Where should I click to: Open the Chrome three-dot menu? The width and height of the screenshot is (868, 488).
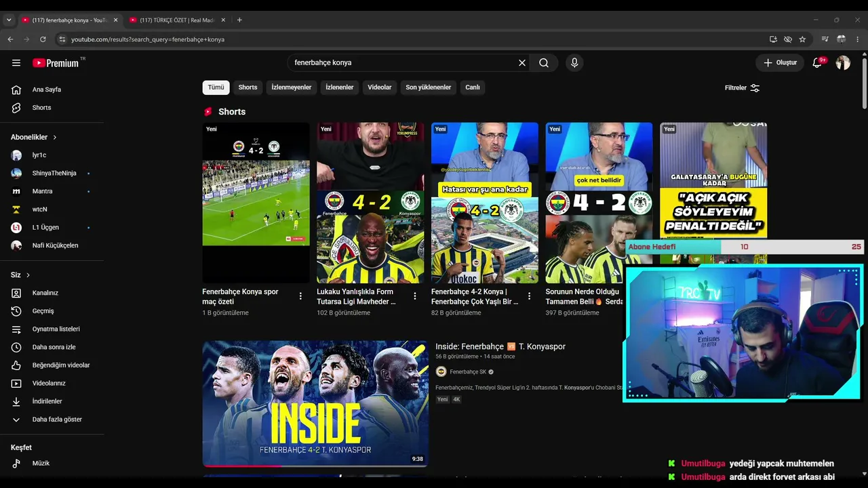coord(857,39)
